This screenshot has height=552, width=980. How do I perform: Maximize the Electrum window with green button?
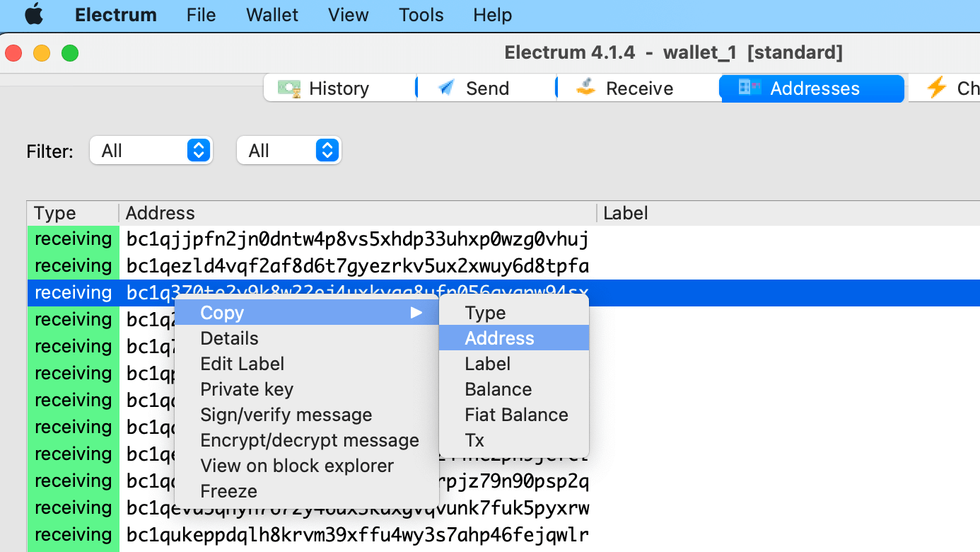(x=70, y=53)
